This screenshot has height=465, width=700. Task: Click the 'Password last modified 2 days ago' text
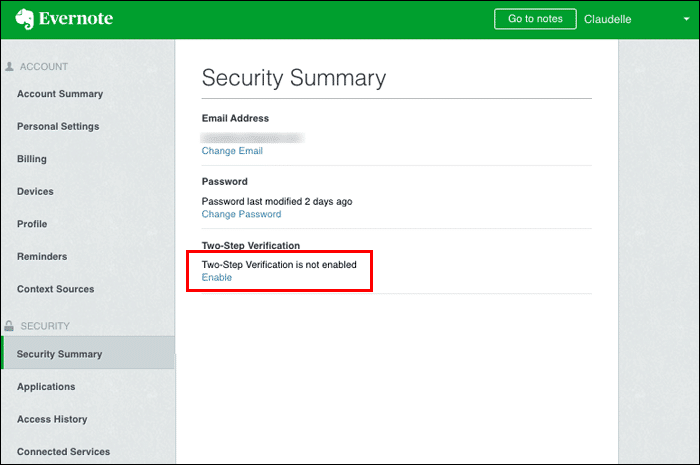(x=277, y=202)
